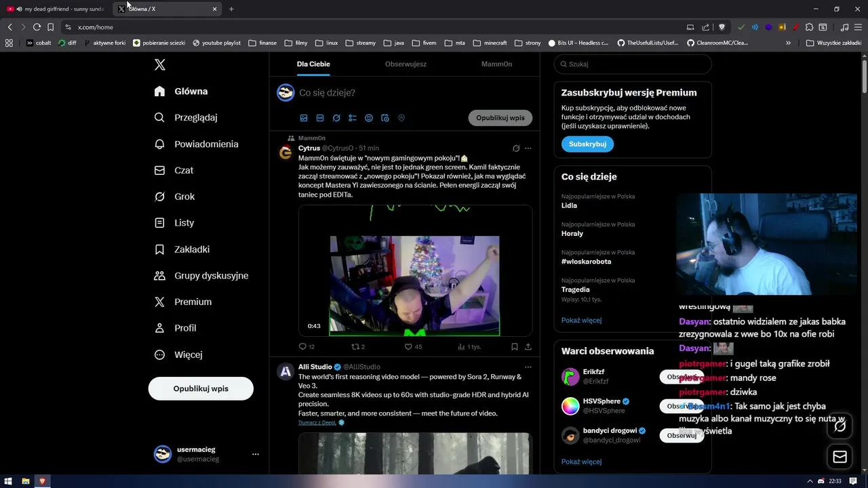Open the minecraft bookmarks folder
The height and width of the screenshot is (488, 868).
tap(490, 43)
